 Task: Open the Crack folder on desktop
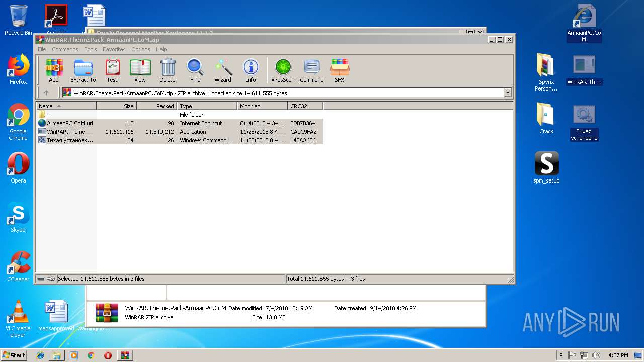[x=546, y=119]
